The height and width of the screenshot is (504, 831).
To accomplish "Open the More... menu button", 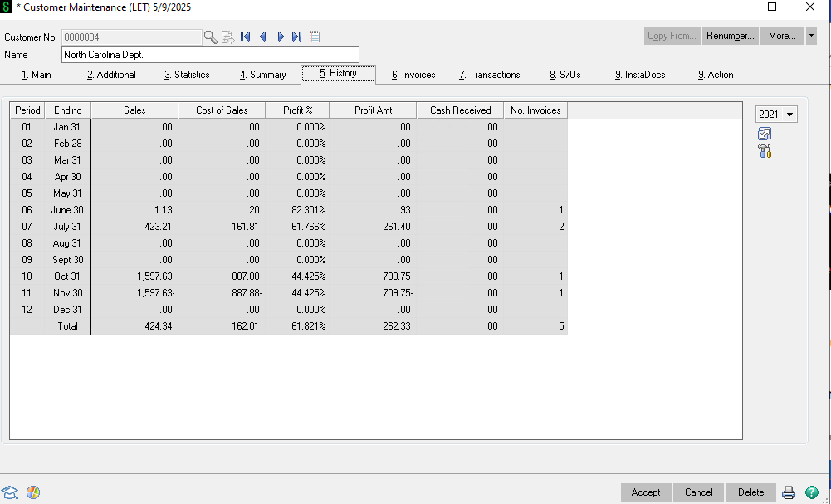I will (x=782, y=36).
